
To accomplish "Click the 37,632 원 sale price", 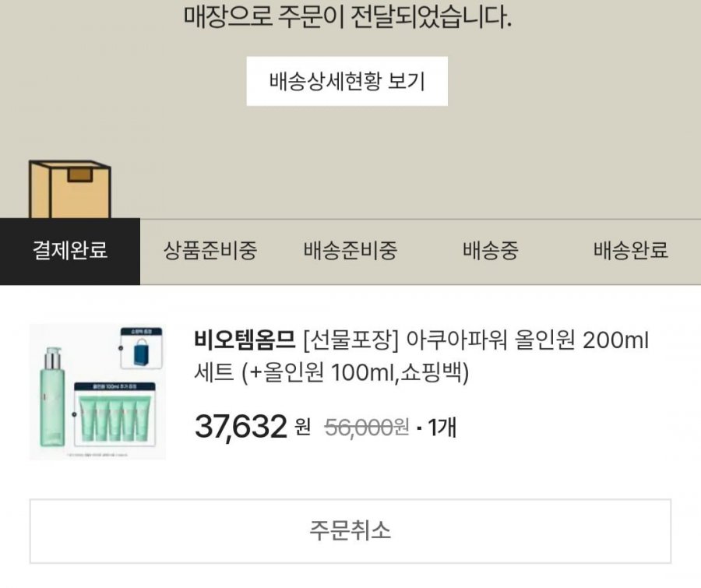I will (x=252, y=427).
